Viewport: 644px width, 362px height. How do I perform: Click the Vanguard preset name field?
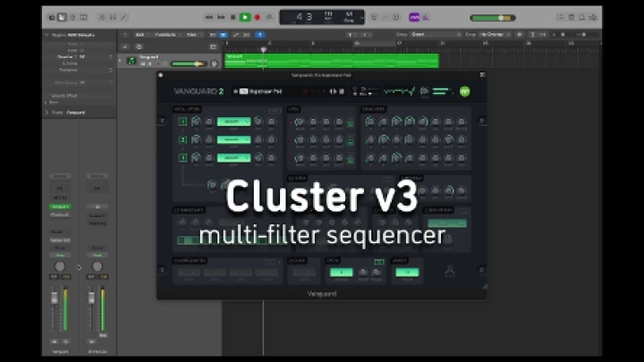coord(265,91)
